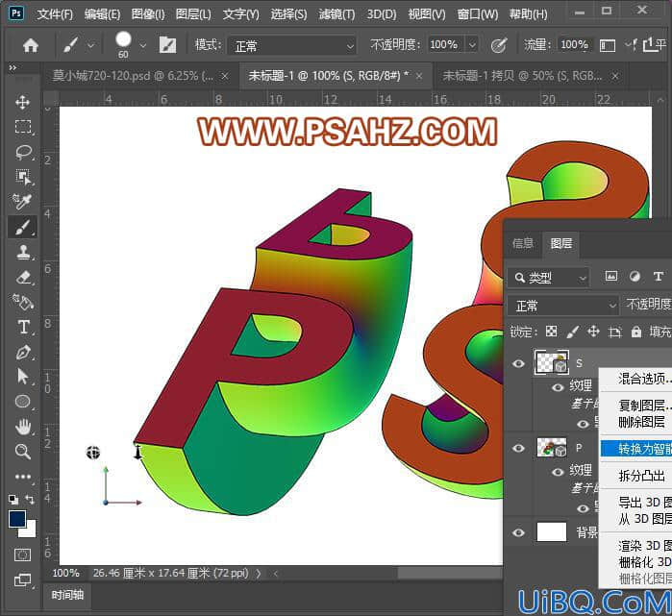Select the Pen tool

(x=22, y=352)
